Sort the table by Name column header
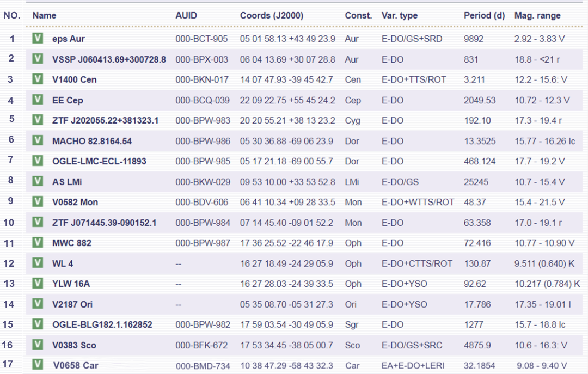 coord(44,15)
